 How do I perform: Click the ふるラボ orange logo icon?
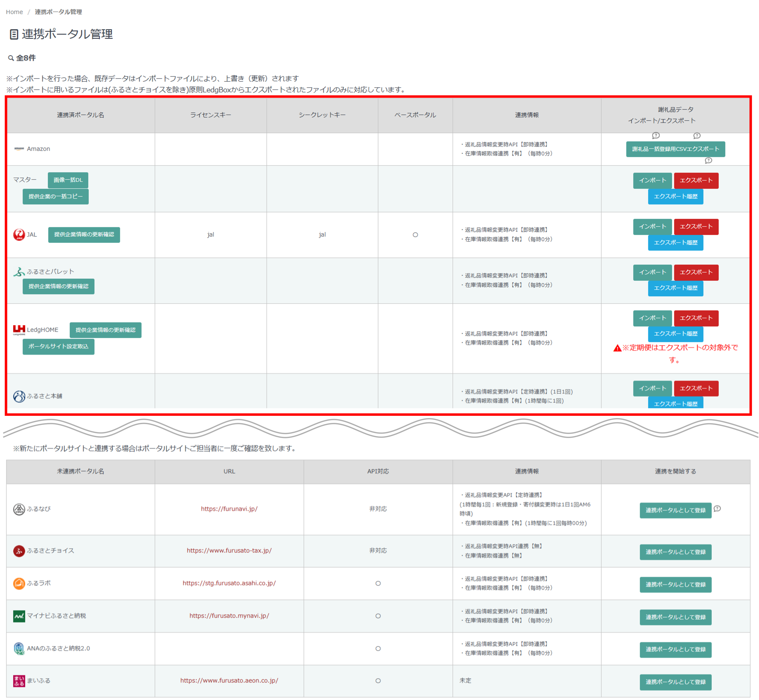(19, 583)
